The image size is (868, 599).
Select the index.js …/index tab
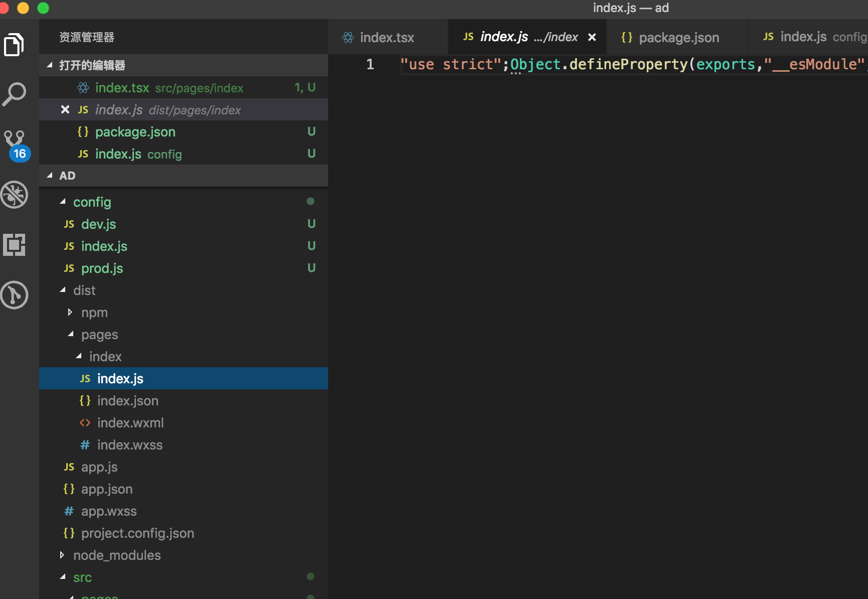click(527, 37)
